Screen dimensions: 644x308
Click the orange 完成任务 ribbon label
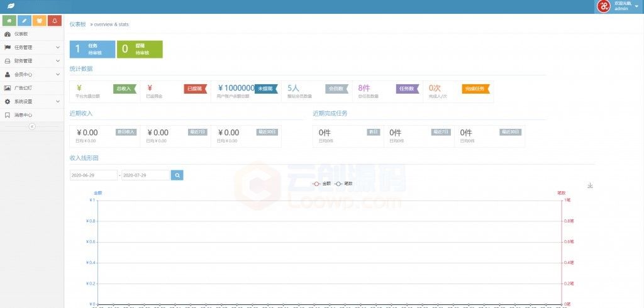click(475, 89)
